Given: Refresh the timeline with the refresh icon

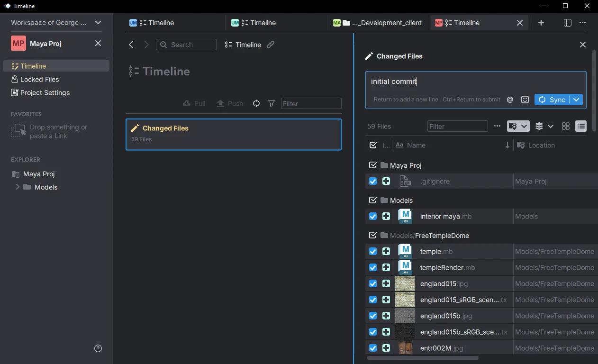Looking at the screenshot, I should pos(256,103).
